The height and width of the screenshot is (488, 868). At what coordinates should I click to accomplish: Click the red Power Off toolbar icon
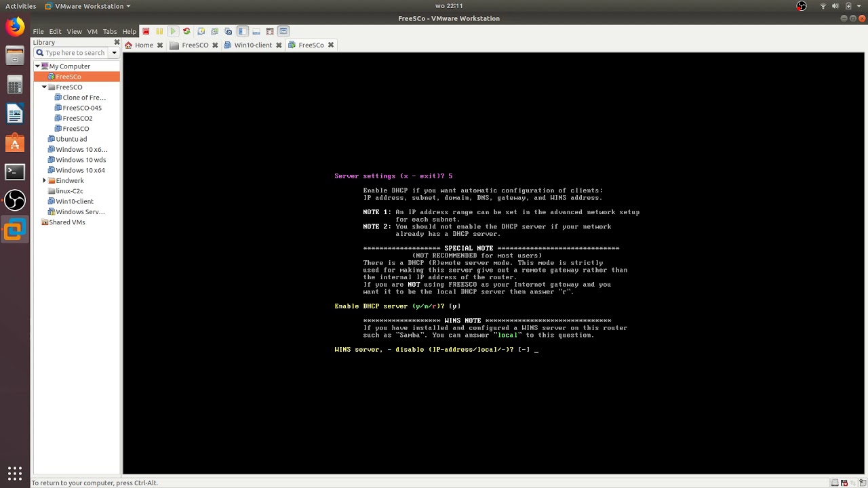(x=146, y=31)
